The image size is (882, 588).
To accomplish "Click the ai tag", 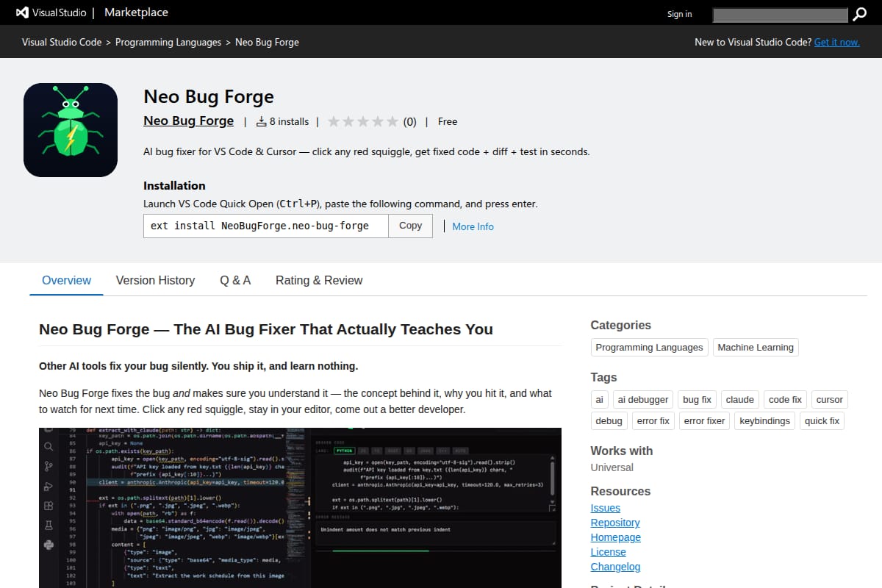I will [599, 399].
